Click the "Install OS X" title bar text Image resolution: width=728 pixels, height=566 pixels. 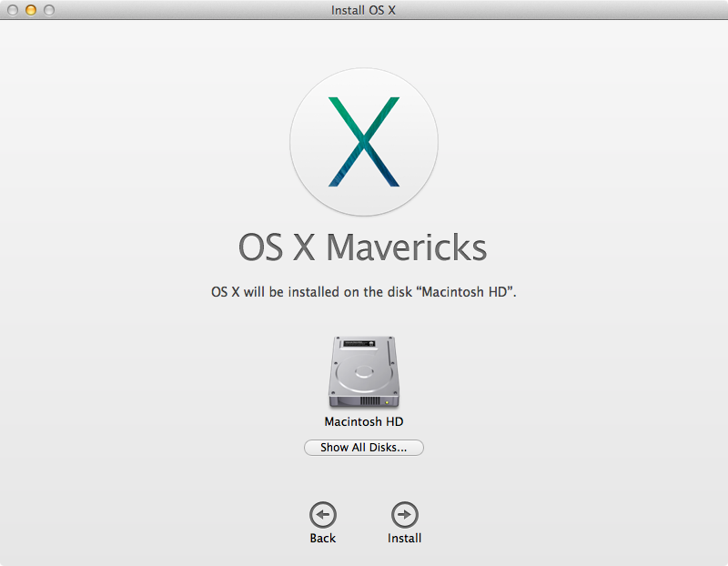(363, 10)
